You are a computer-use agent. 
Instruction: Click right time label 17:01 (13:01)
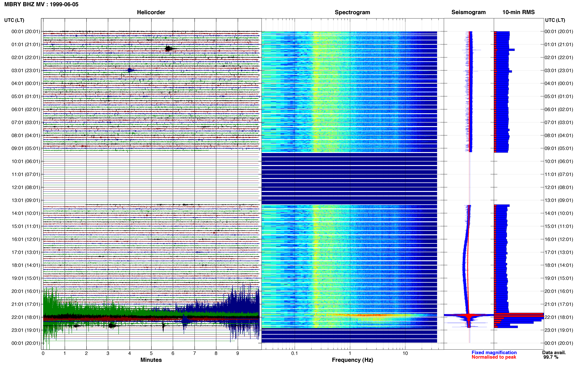(x=559, y=252)
